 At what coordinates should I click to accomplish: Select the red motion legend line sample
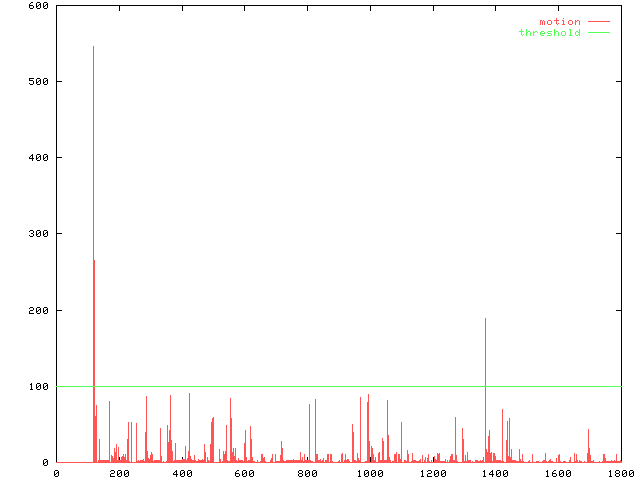(x=598, y=21)
